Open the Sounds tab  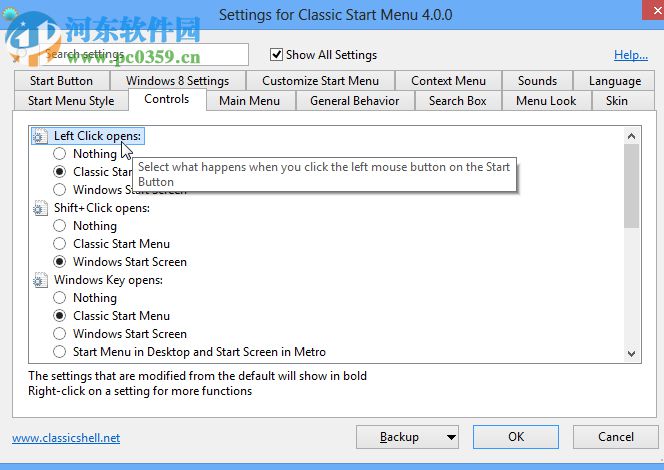(x=537, y=80)
